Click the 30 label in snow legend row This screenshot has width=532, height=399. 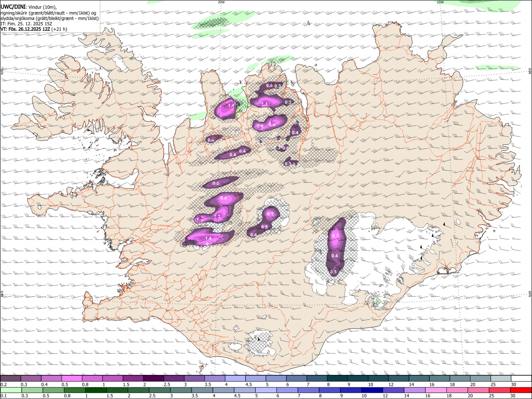point(514,384)
